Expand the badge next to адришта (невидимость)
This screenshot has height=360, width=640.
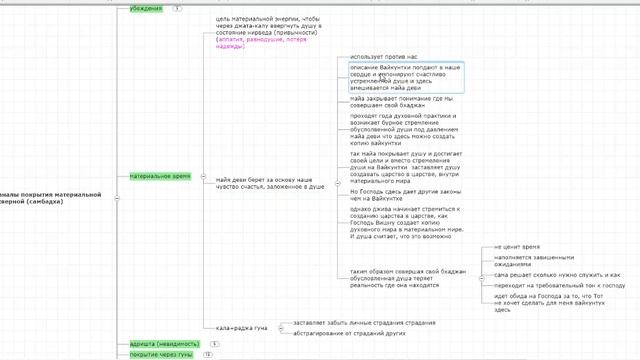(x=214, y=344)
